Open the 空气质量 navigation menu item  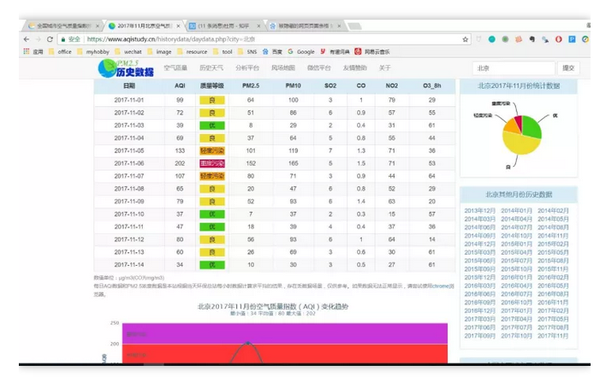176,68
